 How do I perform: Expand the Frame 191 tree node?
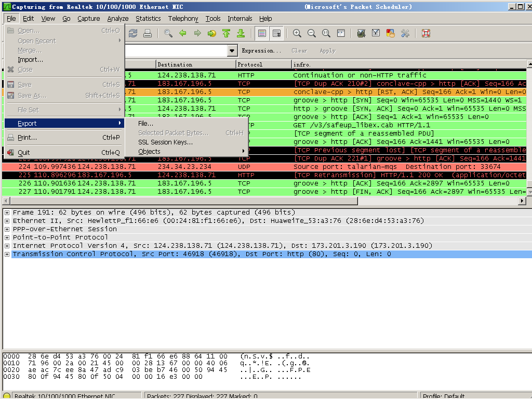[7, 212]
